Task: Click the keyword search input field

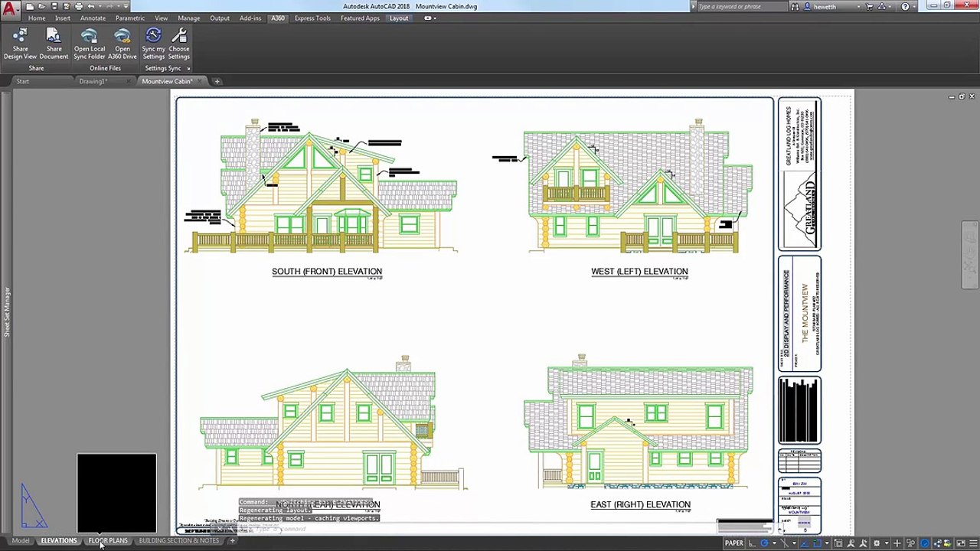Action: point(742,6)
